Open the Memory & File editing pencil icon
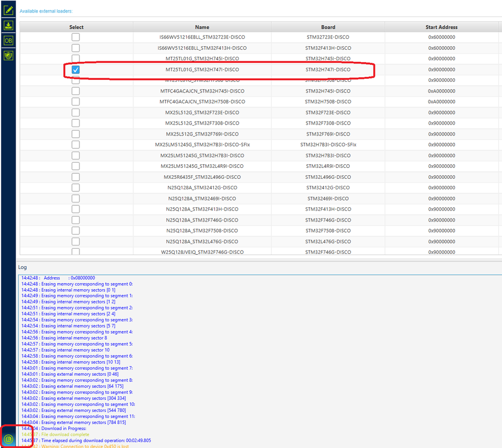502x448 pixels. 9,10
